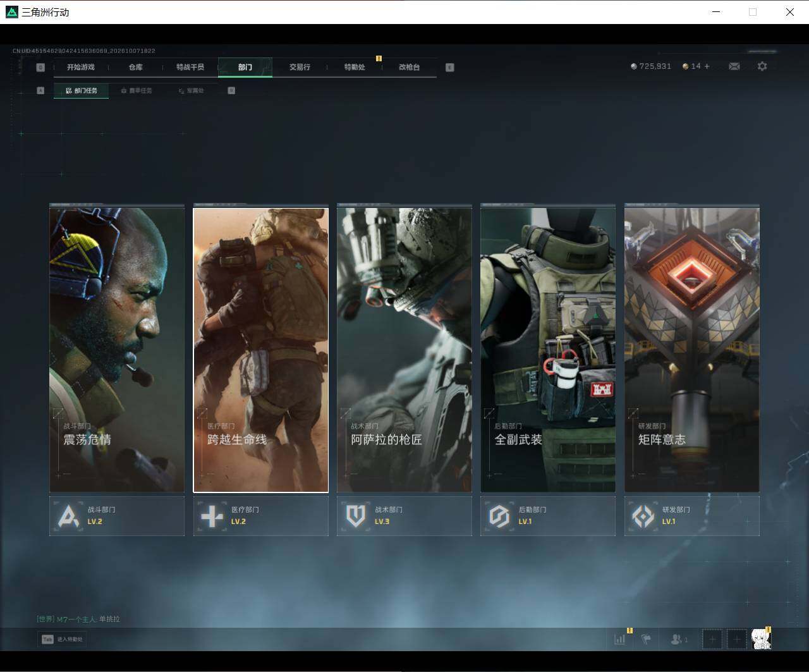Open the settings gear icon

762,66
